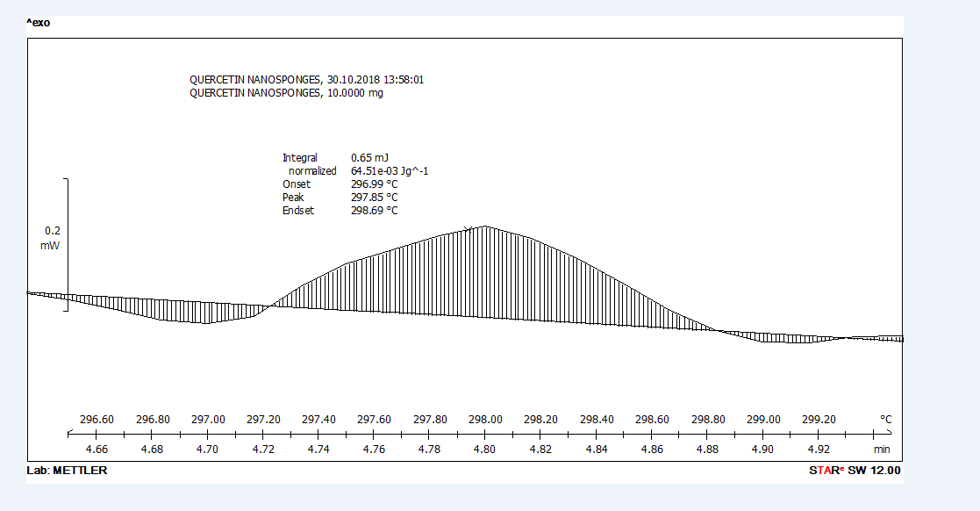Select the sample title with date 30.10.2018
The height and width of the screenshot is (511, 980).
[306, 80]
